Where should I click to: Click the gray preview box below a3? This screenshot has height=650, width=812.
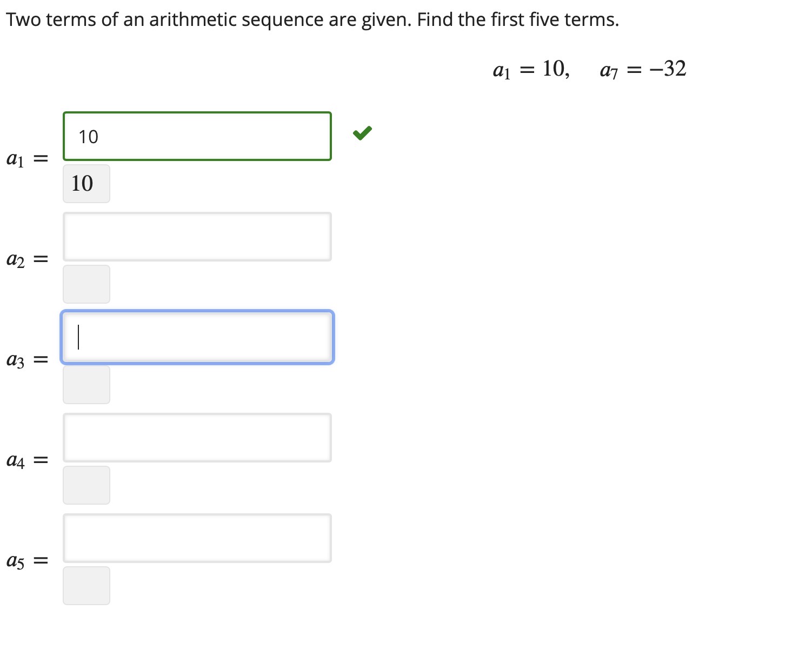pos(86,384)
